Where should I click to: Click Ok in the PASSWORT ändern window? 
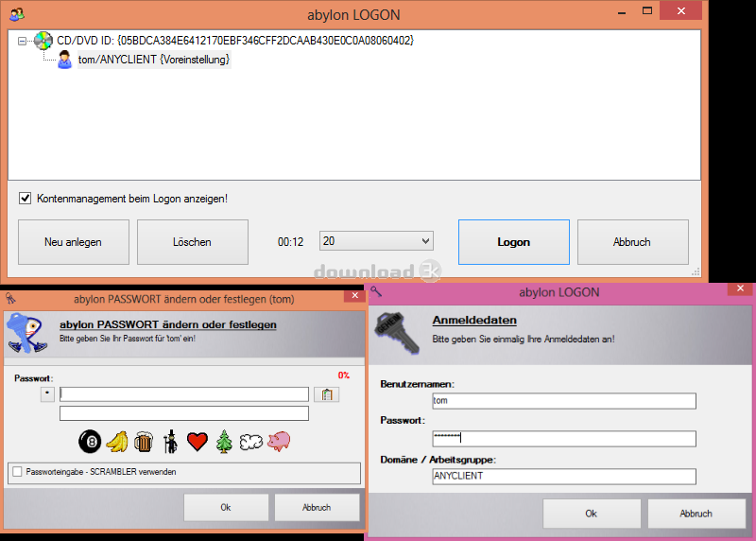[x=226, y=507]
